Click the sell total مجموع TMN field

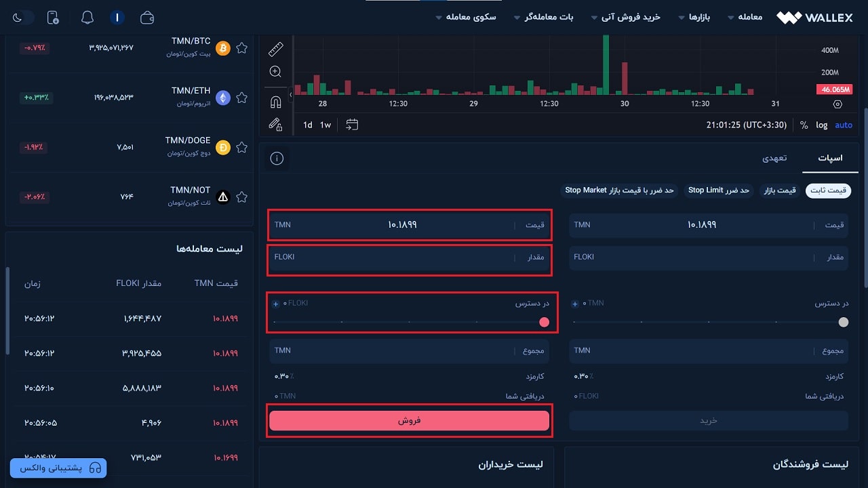409,351
